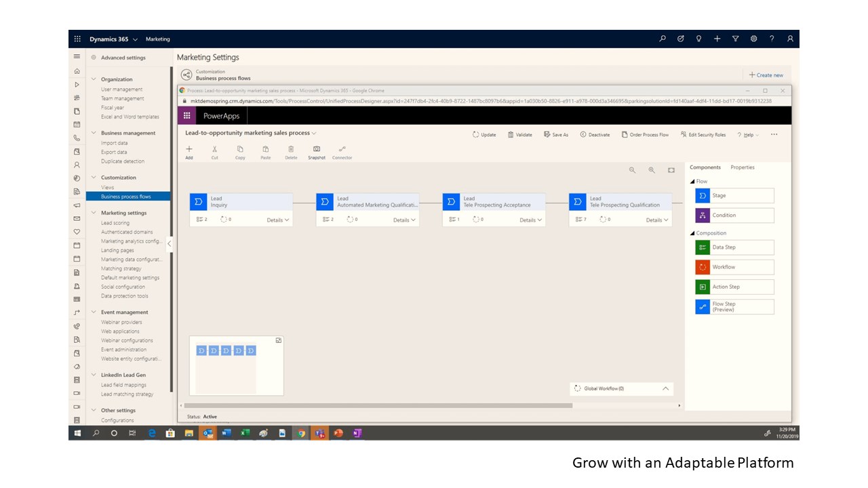Screen dimensions: 868x488
Task: Click the Cut scissors icon
Action: pyautogui.click(x=214, y=149)
